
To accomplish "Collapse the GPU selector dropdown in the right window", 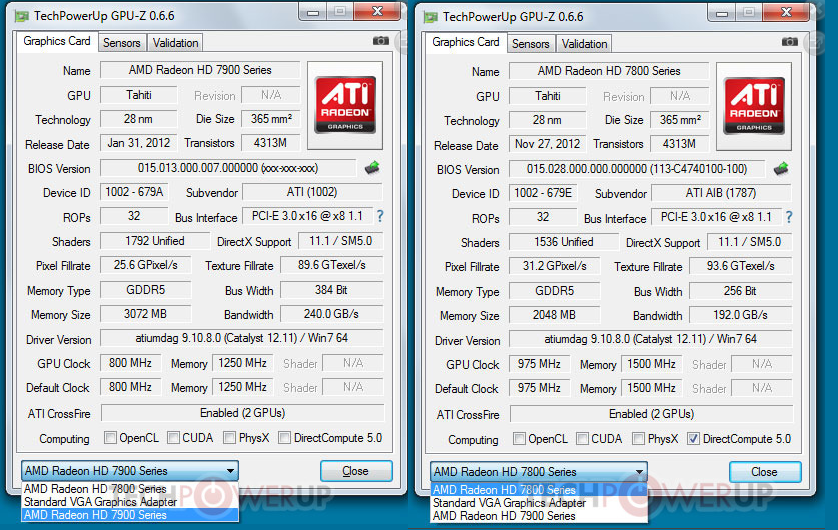I will coord(639,472).
